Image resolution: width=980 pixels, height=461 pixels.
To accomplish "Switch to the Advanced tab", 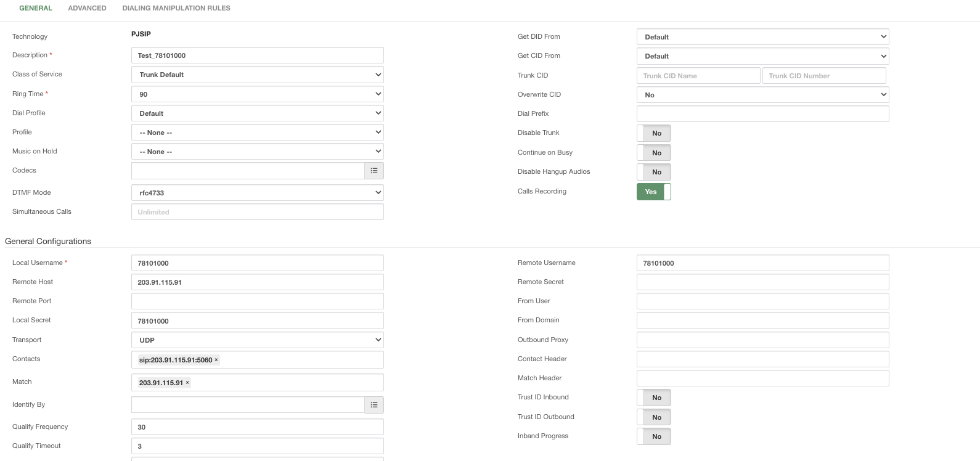I will (x=87, y=8).
